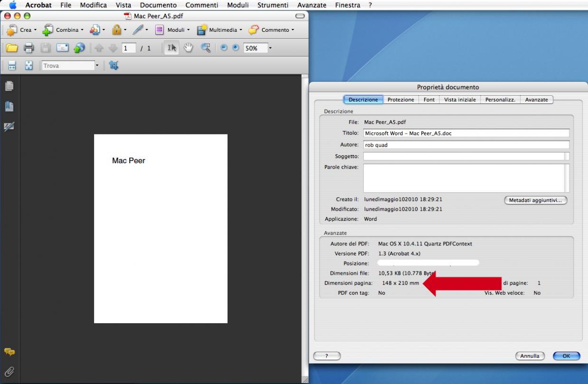The image size is (588, 384).
Task: Switch to the Avanzate tab
Action: tap(537, 100)
